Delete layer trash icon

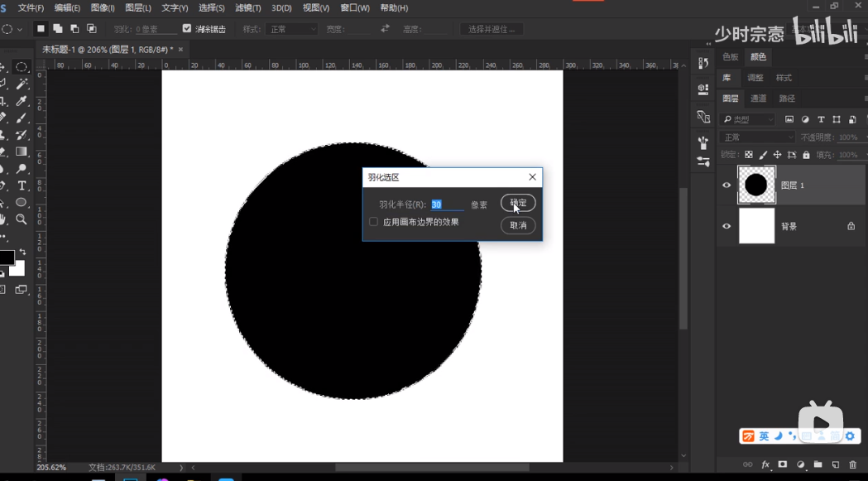click(x=852, y=464)
